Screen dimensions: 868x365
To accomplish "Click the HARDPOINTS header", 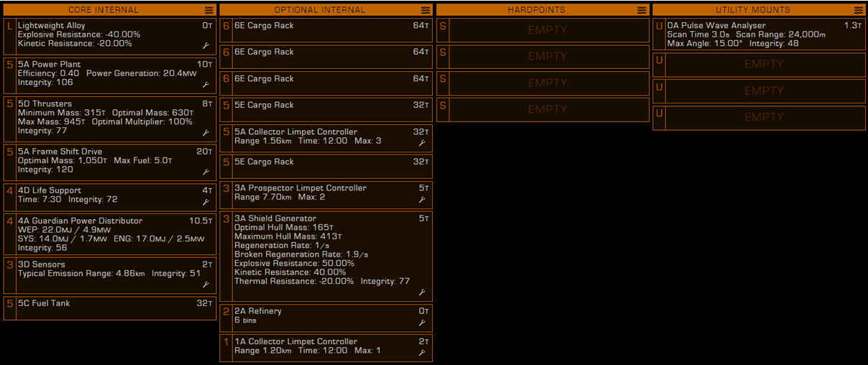I will (x=536, y=10).
